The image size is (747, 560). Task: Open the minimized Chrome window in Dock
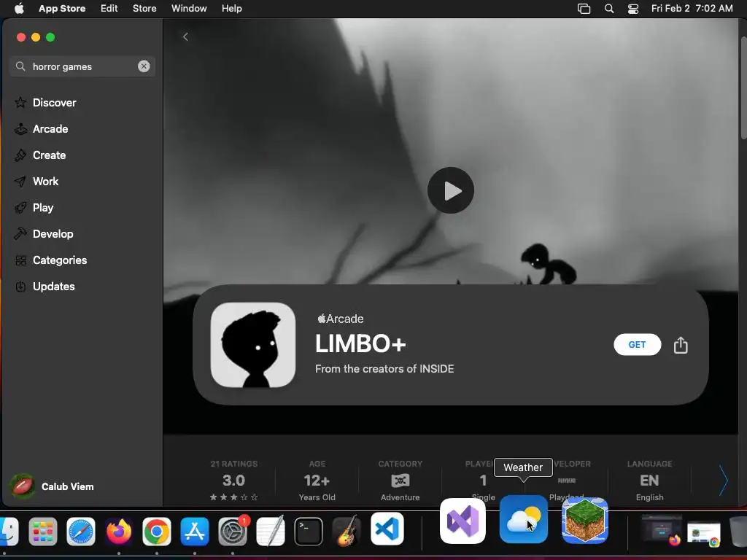coord(704,533)
